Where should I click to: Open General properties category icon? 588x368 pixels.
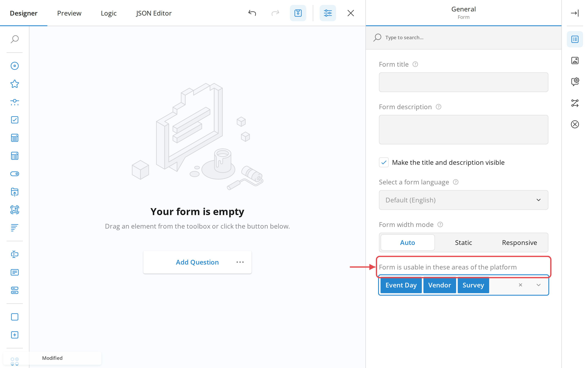coord(575,39)
